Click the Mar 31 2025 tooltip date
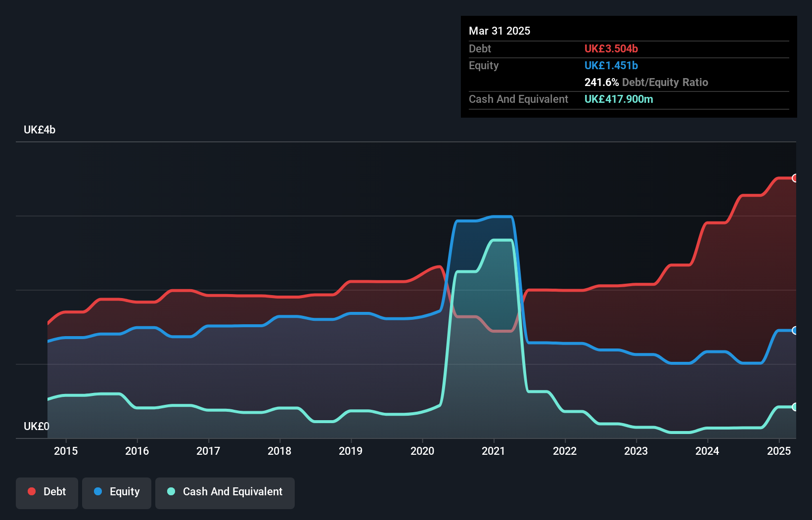Viewport: 812px width, 520px height. [499, 31]
